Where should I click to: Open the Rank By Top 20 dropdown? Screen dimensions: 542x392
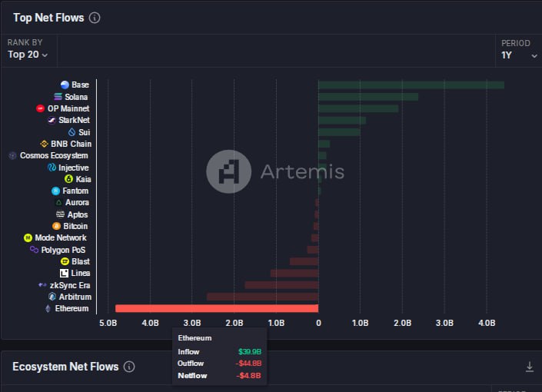[28, 55]
